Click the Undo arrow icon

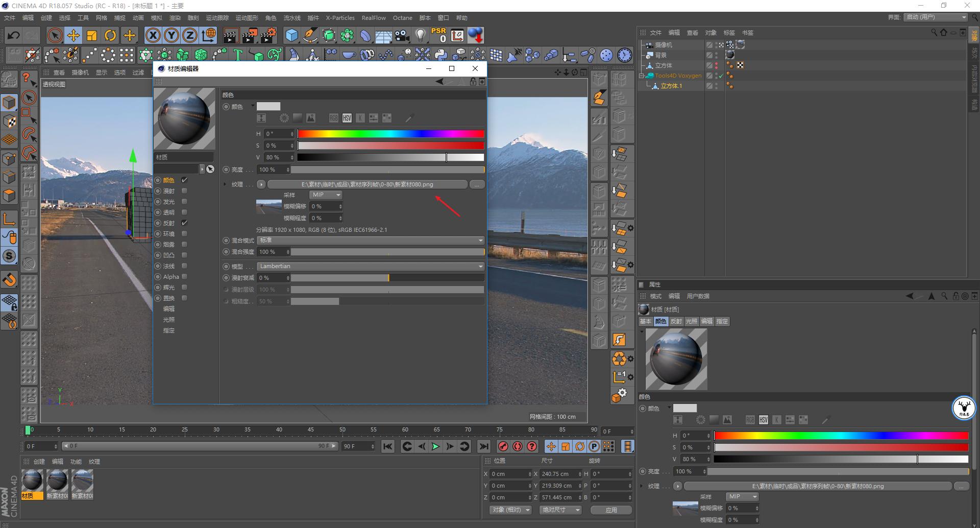pyautogui.click(x=14, y=35)
